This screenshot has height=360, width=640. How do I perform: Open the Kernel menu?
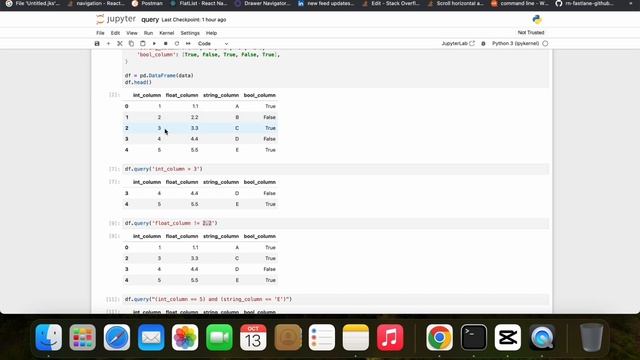[x=167, y=33]
